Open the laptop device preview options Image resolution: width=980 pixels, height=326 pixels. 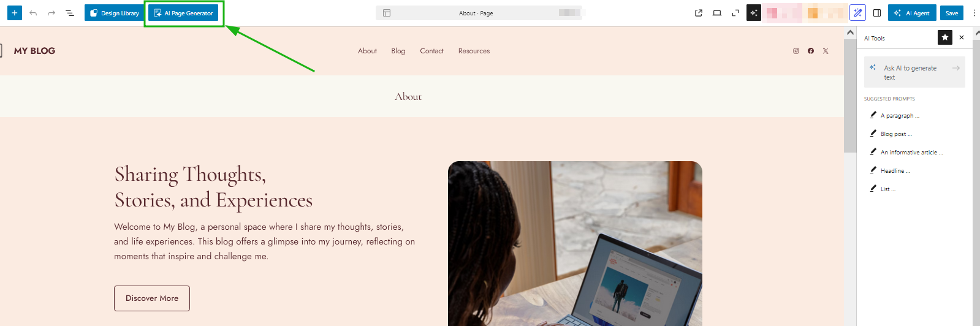[717, 13]
